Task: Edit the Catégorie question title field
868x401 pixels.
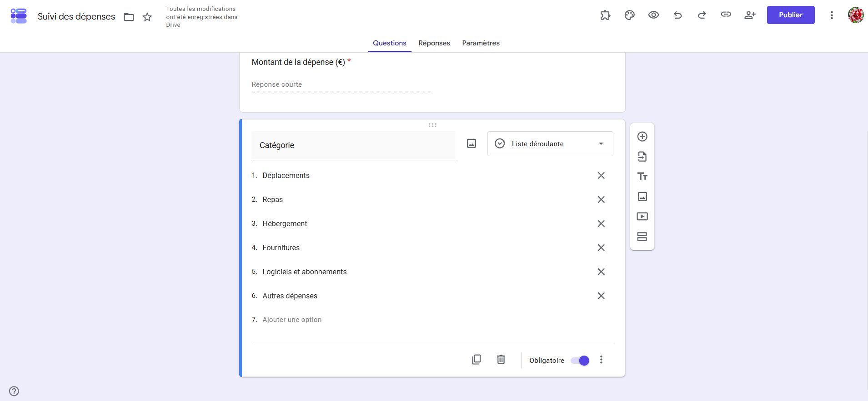Action: coord(353,145)
